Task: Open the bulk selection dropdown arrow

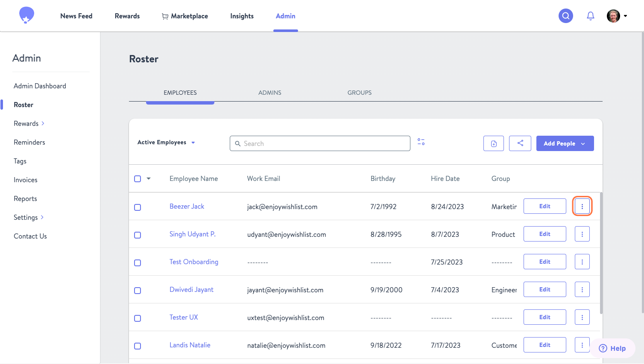Action: pyautogui.click(x=149, y=178)
